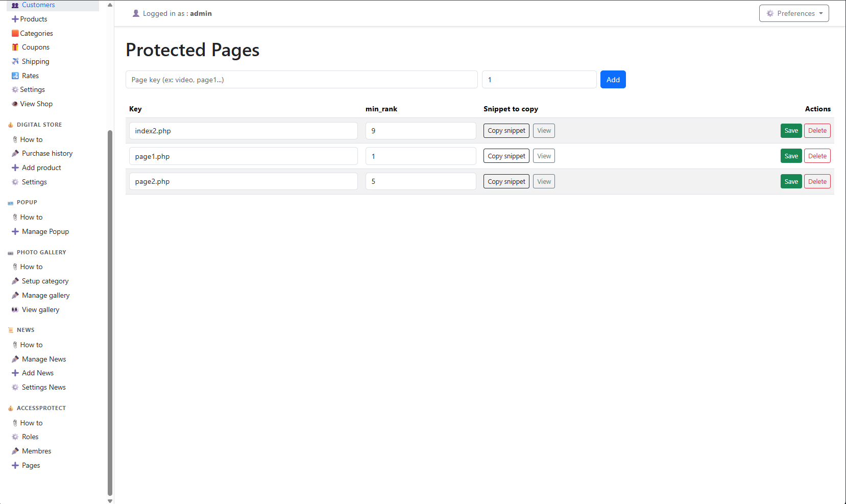Click the Page key input field
The height and width of the screenshot is (504, 846).
(302, 80)
